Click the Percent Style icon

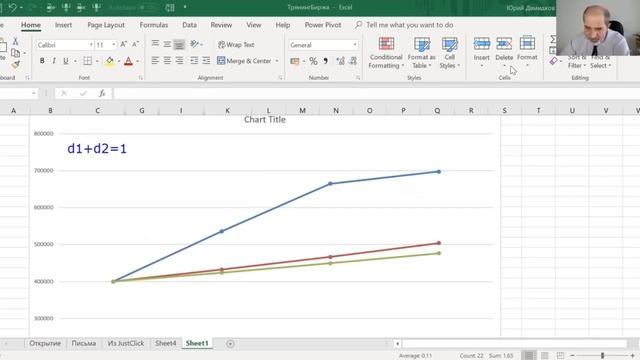point(313,61)
